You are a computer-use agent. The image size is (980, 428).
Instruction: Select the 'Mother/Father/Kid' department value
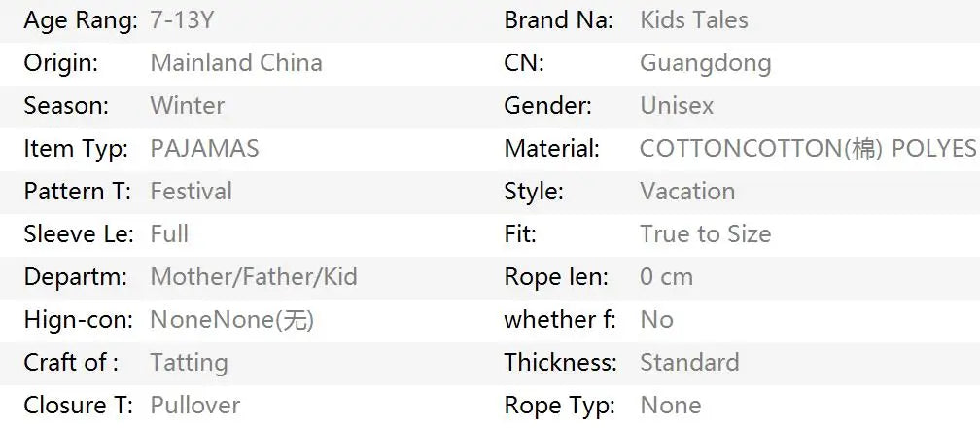point(253,277)
